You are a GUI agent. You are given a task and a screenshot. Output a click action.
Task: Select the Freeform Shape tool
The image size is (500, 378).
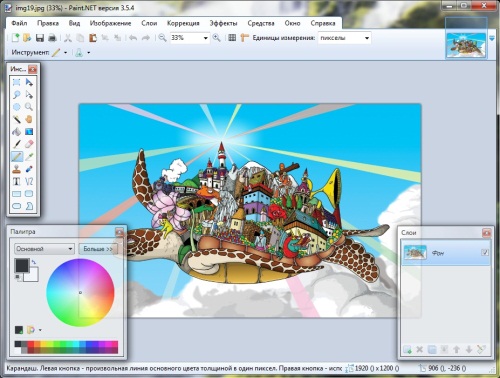click(x=29, y=206)
